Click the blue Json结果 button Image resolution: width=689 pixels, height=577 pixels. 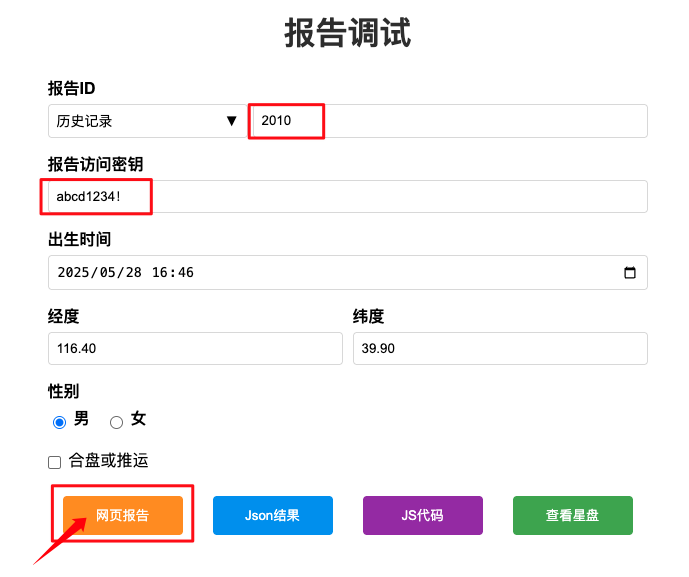click(272, 516)
